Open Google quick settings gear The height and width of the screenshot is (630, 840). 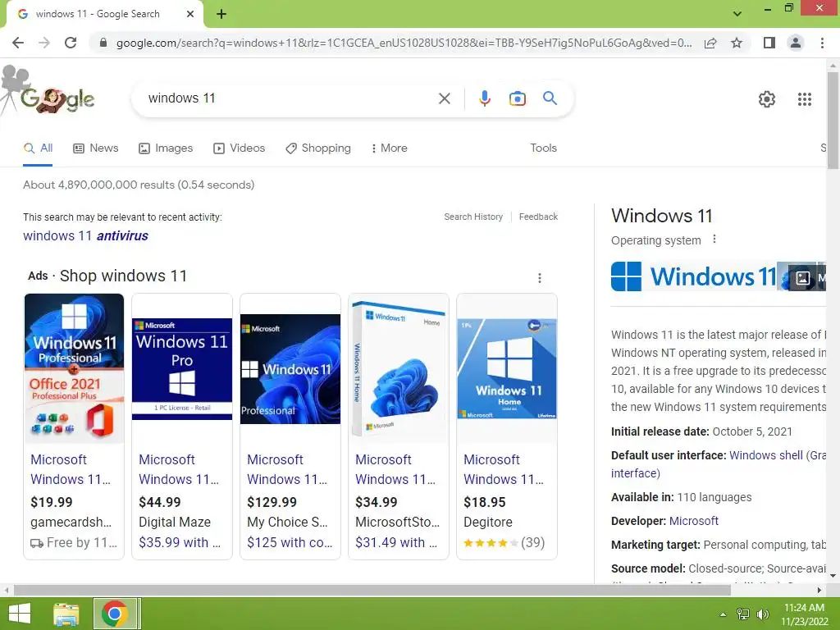tap(767, 99)
